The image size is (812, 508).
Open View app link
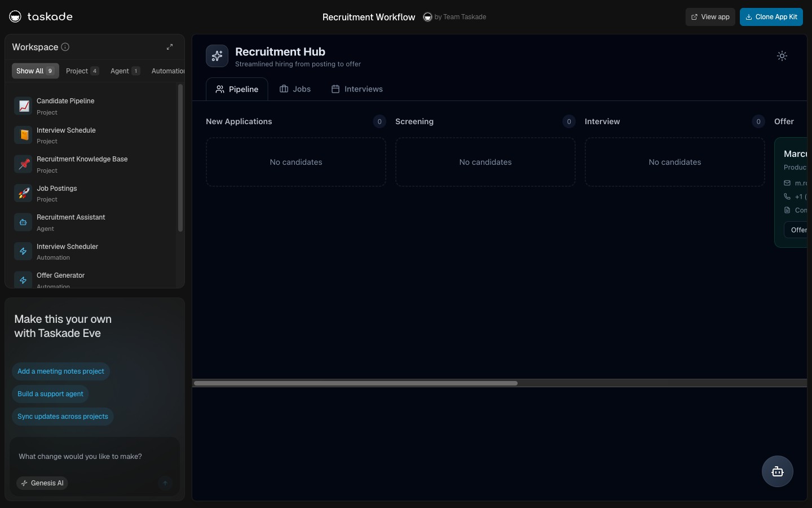click(710, 17)
